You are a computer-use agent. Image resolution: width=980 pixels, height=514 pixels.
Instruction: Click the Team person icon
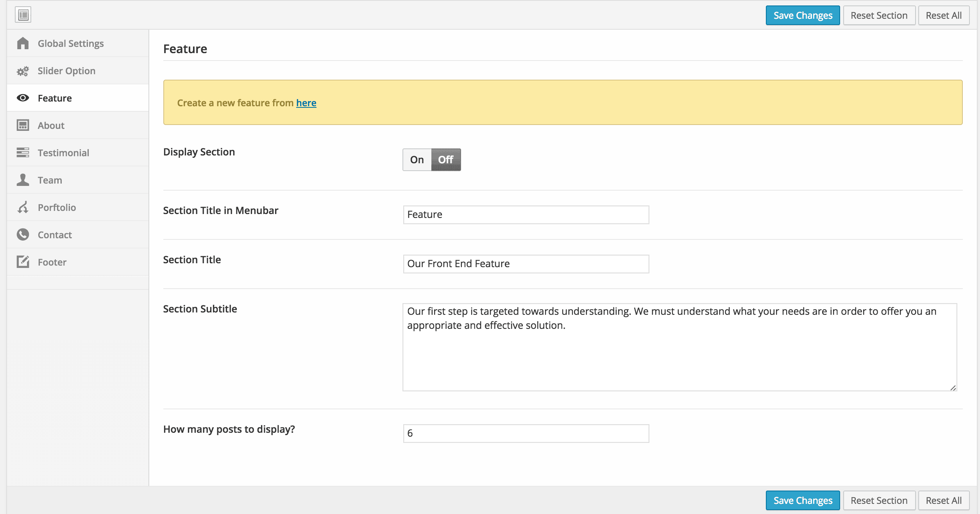tap(23, 180)
